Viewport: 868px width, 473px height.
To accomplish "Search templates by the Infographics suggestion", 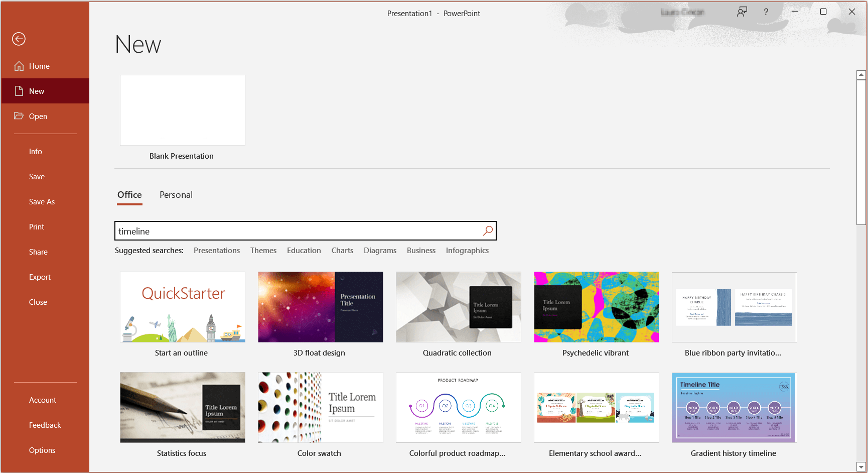I will tap(467, 250).
